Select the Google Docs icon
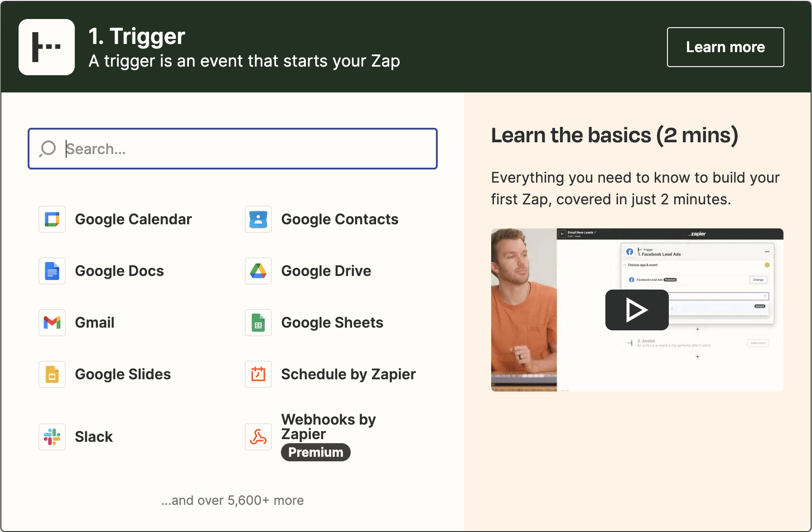This screenshot has width=812, height=532. [x=52, y=271]
